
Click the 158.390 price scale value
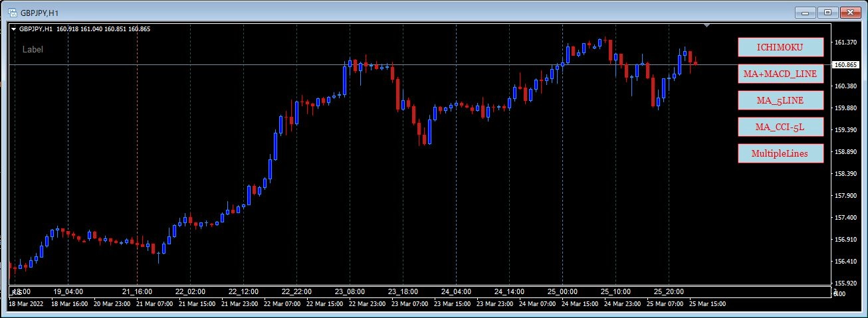[844, 173]
